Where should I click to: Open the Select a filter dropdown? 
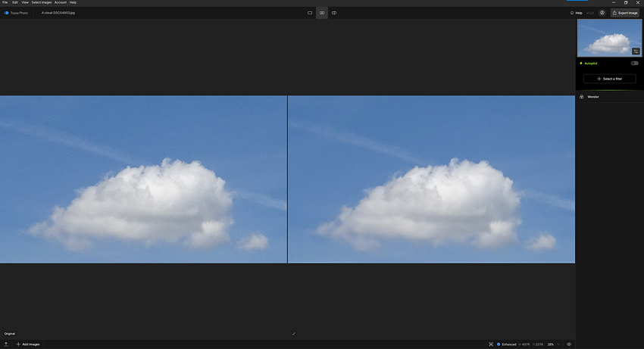pos(611,79)
